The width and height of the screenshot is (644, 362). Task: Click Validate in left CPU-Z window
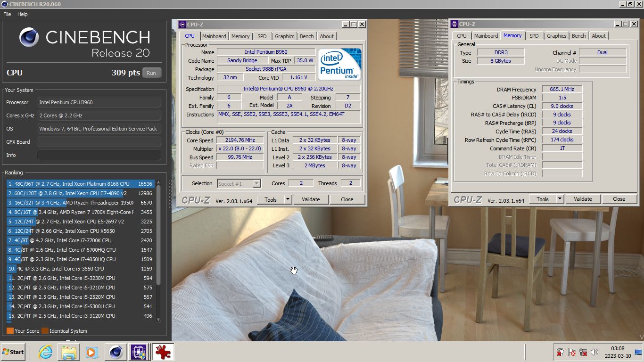pos(311,199)
